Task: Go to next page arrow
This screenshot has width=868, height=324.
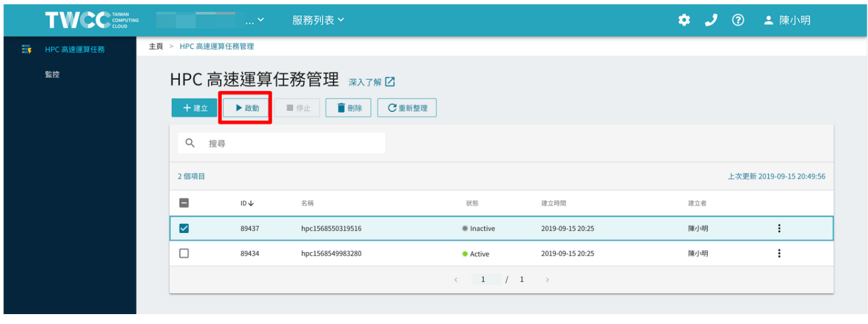Action: [547, 280]
